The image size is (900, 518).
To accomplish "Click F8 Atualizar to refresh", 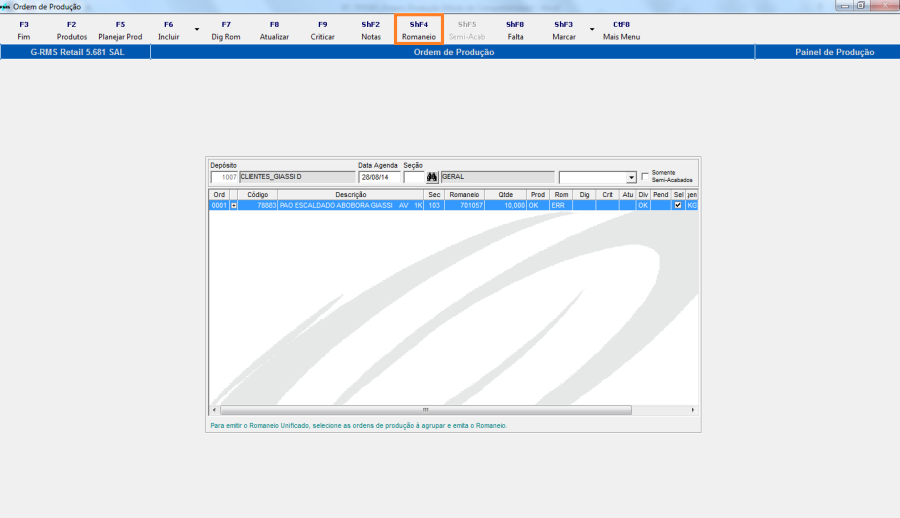I will [x=274, y=30].
